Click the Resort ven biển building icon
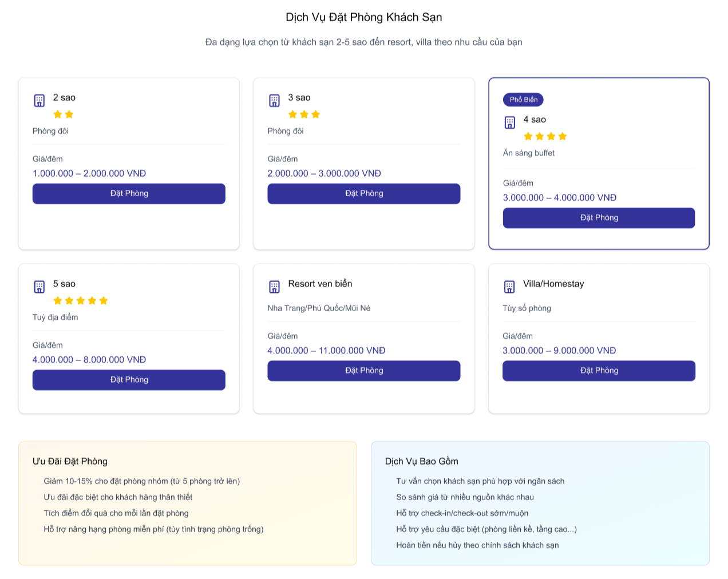This screenshot has height=579, width=728. tap(274, 287)
